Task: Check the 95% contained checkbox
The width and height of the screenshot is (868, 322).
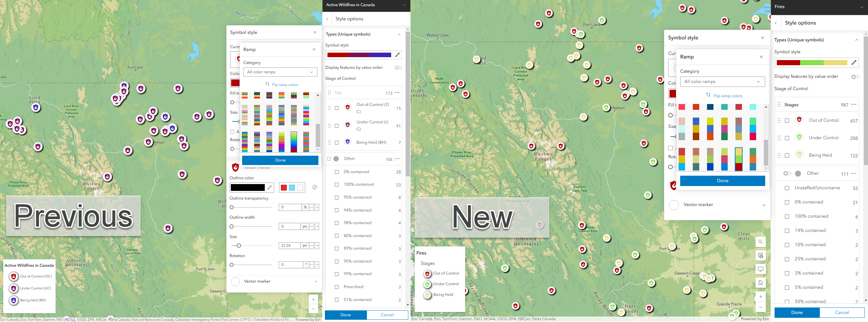Action: point(337,198)
